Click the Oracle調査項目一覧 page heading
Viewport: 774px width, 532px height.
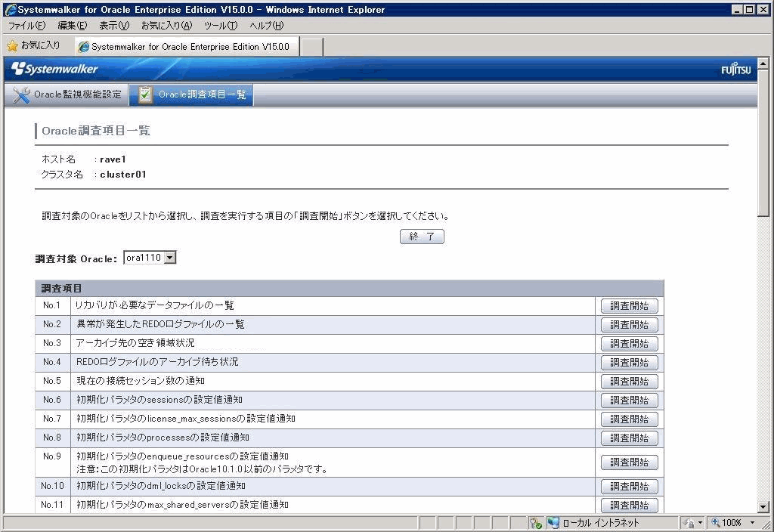tap(96, 131)
